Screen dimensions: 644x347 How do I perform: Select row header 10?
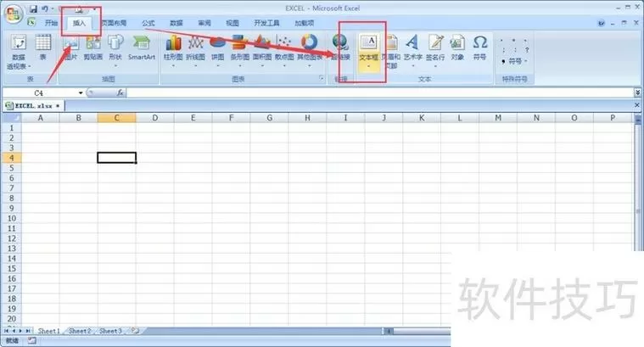[x=12, y=218]
